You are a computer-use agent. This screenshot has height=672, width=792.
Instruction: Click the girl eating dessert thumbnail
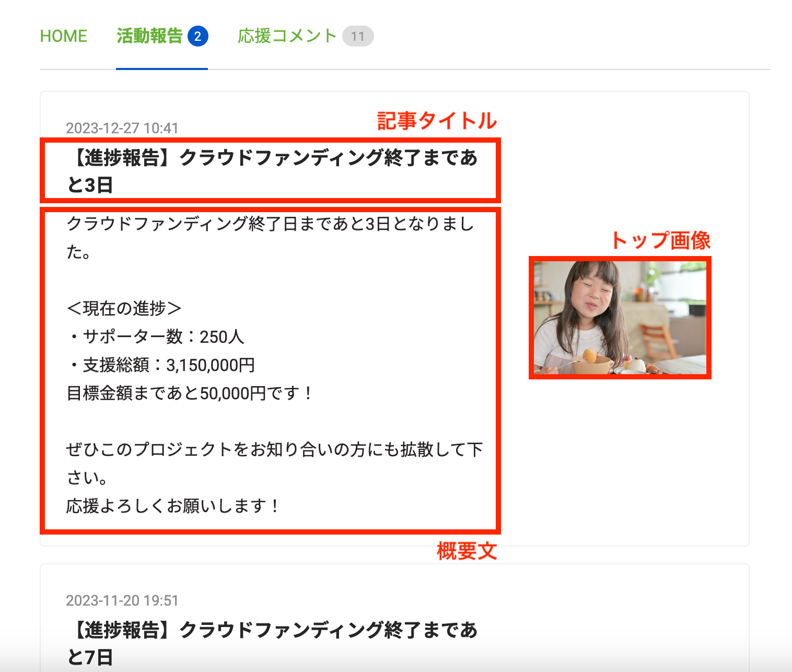click(x=620, y=318)
